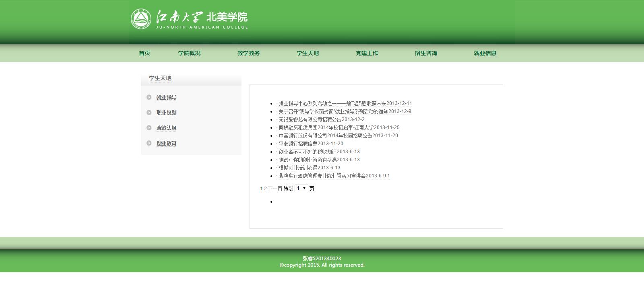Open 学院概况 in the navigation bar
Viewport: 644px width, 294px height.
[x=189, y=53]
